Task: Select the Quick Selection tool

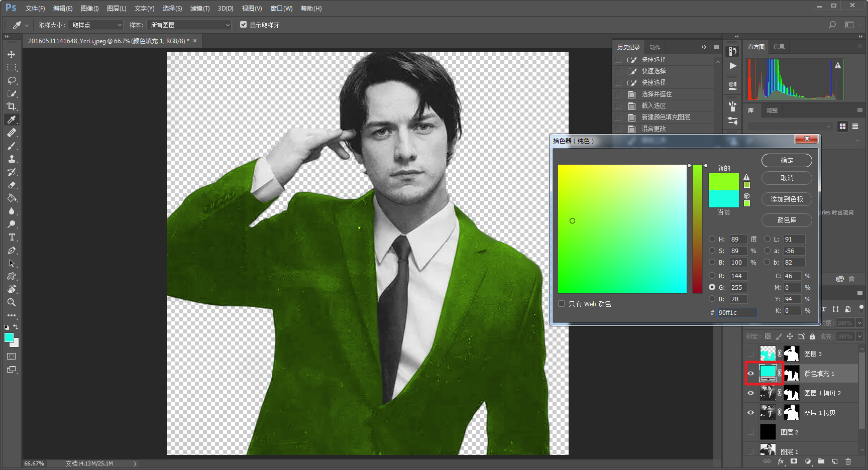Action: [x=11, y=93]
